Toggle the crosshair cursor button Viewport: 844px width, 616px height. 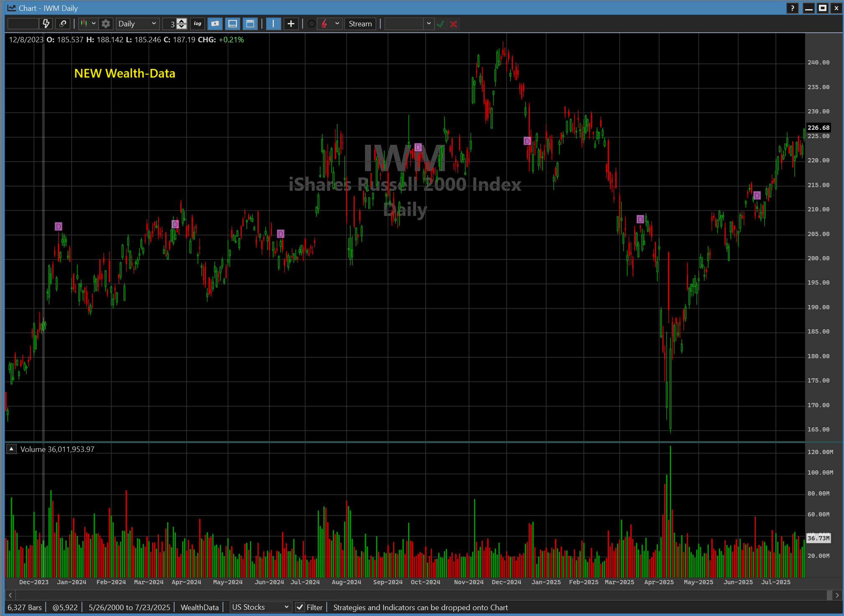291,24
